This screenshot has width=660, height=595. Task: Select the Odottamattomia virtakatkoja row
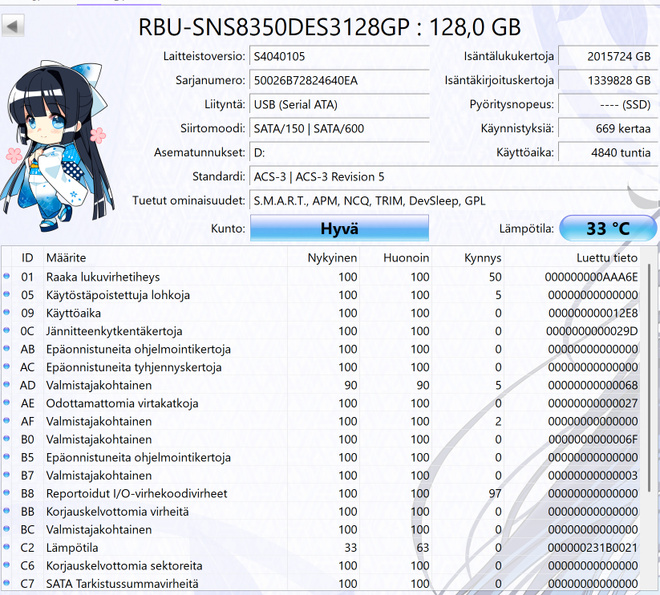pyautogui.click(x=321, y=403)
